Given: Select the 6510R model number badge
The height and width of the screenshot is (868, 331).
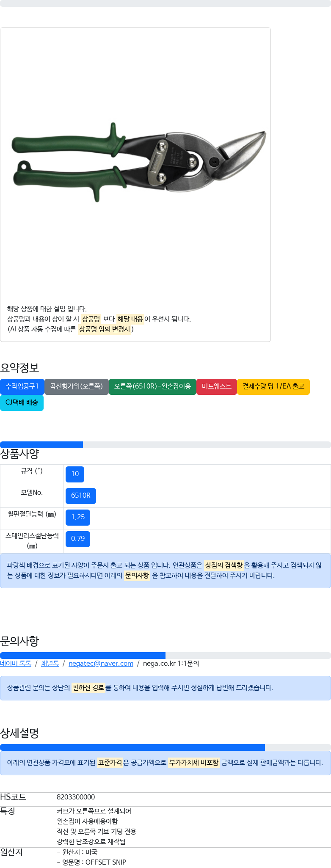Looking at the screenshot, I should [x=81, y=496].
